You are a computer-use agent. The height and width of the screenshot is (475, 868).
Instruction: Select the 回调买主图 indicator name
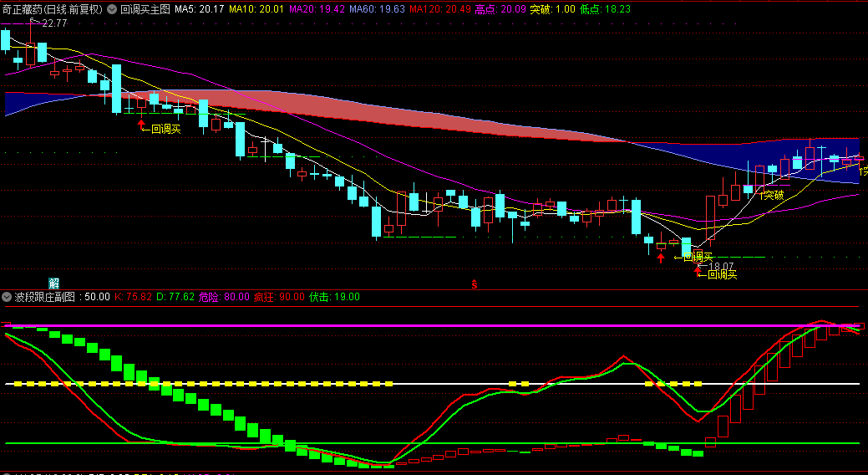coord(145,9)
